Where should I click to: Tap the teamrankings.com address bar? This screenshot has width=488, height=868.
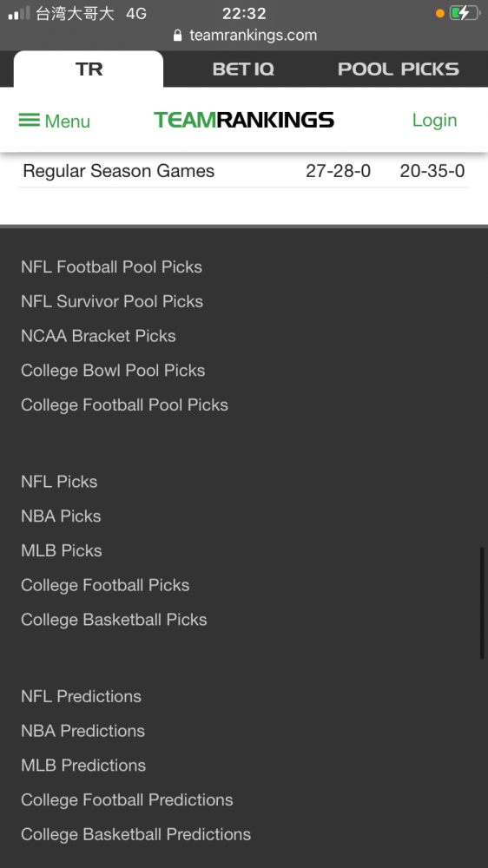pyautogui.click(x=244, y=36)
